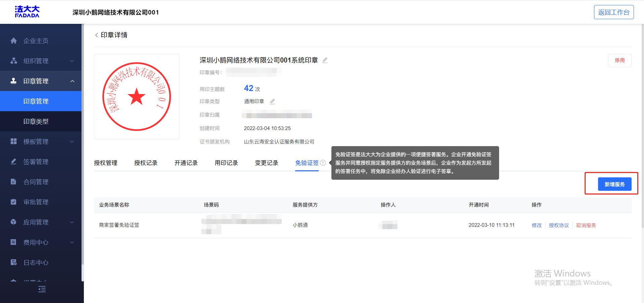The height and width of the screenshot is (303, 644).
Task: Collapse the 印章管理 menu chevron
Action: (x=72, y=81)
